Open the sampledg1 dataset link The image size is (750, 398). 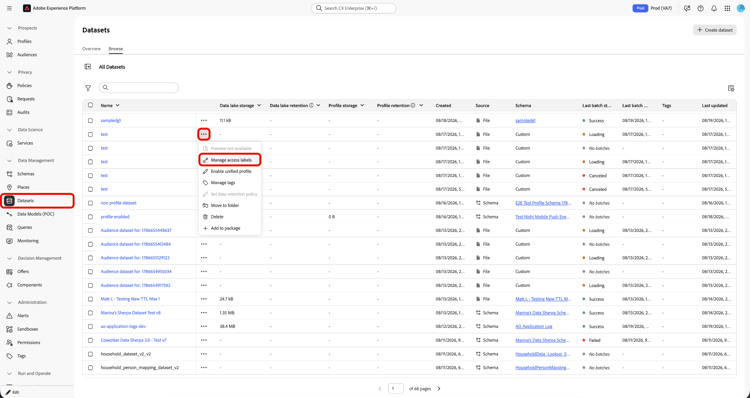110,121
